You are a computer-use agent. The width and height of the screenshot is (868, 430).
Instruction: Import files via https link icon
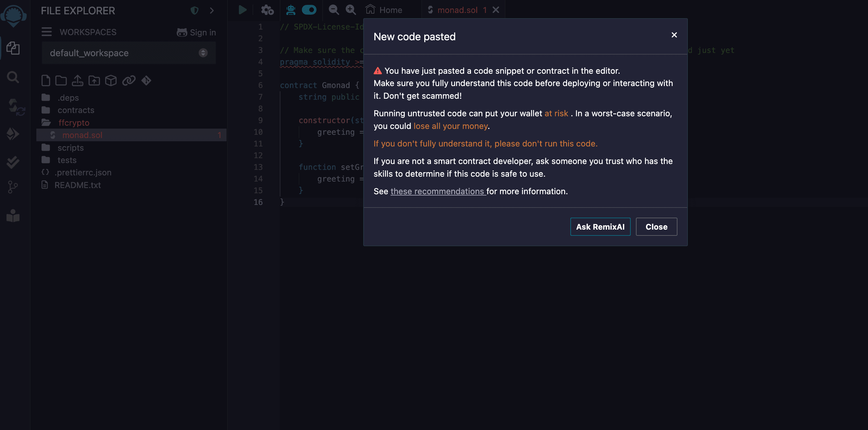(129, 81)
